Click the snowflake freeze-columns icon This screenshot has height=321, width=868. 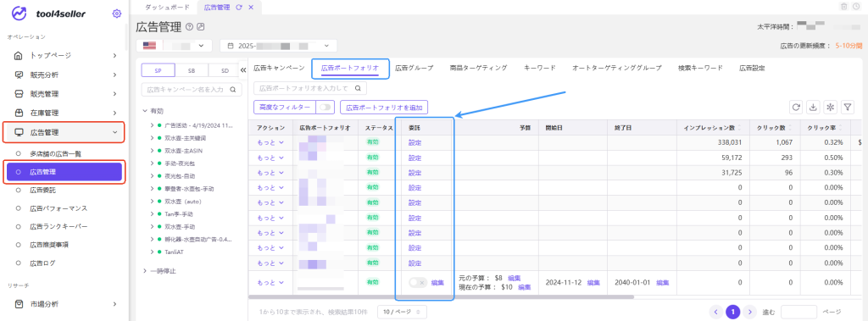(x=830, y=108)
